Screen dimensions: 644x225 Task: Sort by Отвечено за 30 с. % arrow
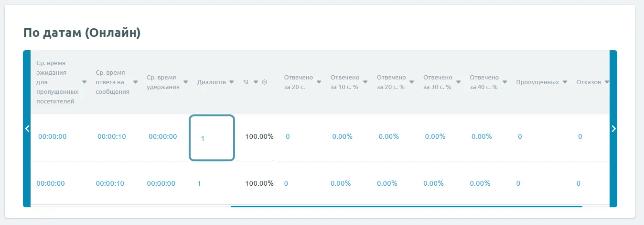click(x=458, y=82)
